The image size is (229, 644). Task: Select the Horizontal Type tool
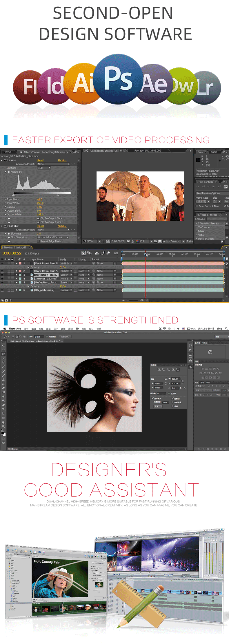coord(3,409)
